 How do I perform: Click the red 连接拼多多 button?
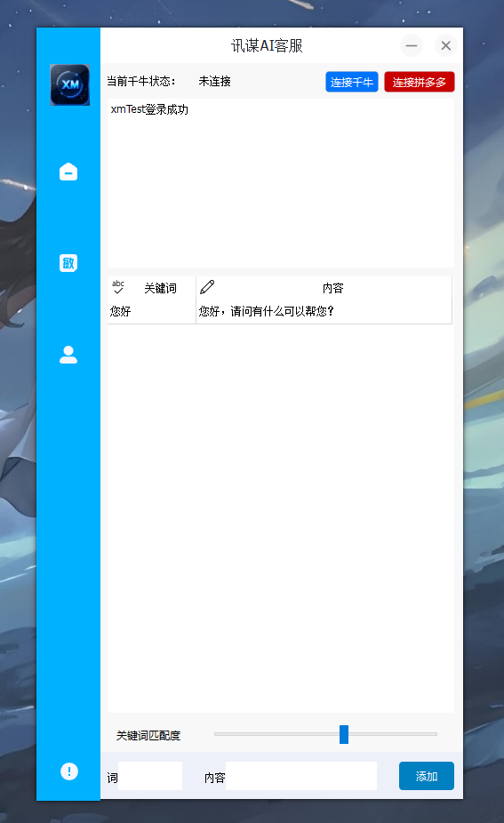pyautogui.click(x=419, y=82)
